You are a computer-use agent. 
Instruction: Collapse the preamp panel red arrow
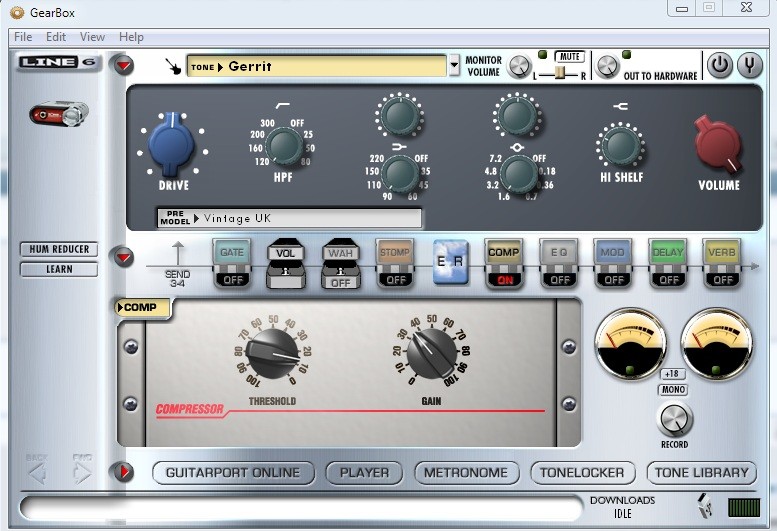[x=123, y=65]
